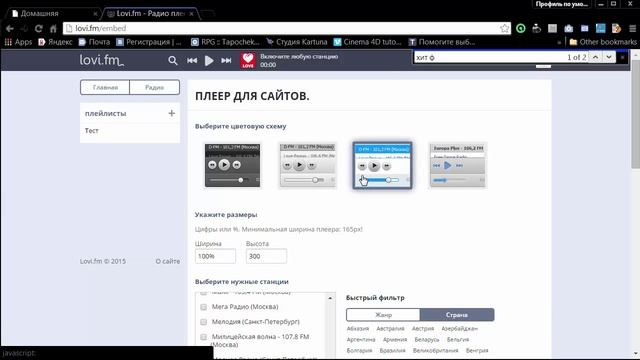Check the Мелодия (Санкт-Петербург) station
This screenshot has height=360, width=640.
coord(203,322)
